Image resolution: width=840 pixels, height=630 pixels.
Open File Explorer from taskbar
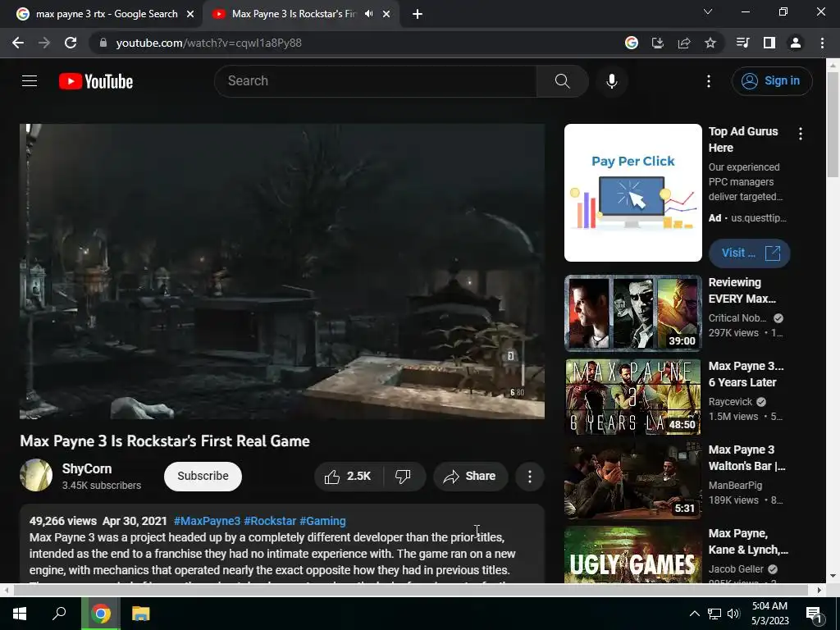tap(140, 614)
